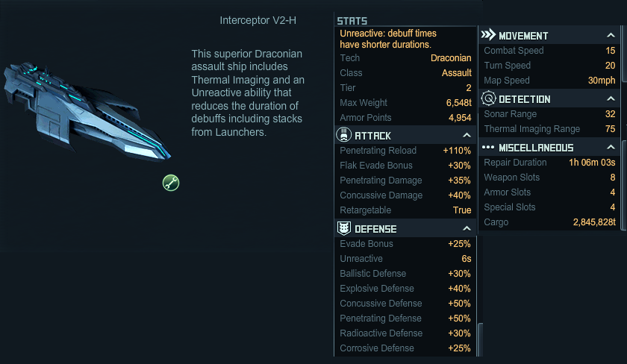Select the Interceptor V2-H ship image
This screenshot has width=627, height=364.
(87, 111)
